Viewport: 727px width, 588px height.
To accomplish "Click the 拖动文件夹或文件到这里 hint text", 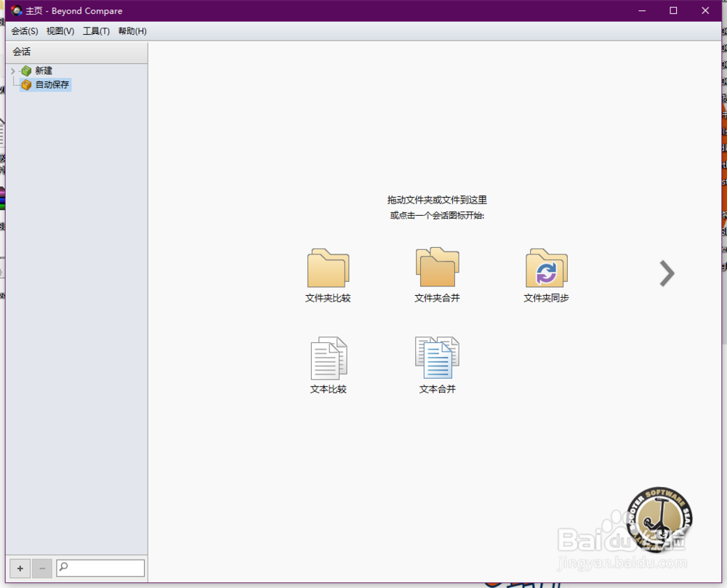I will [437, 200].
